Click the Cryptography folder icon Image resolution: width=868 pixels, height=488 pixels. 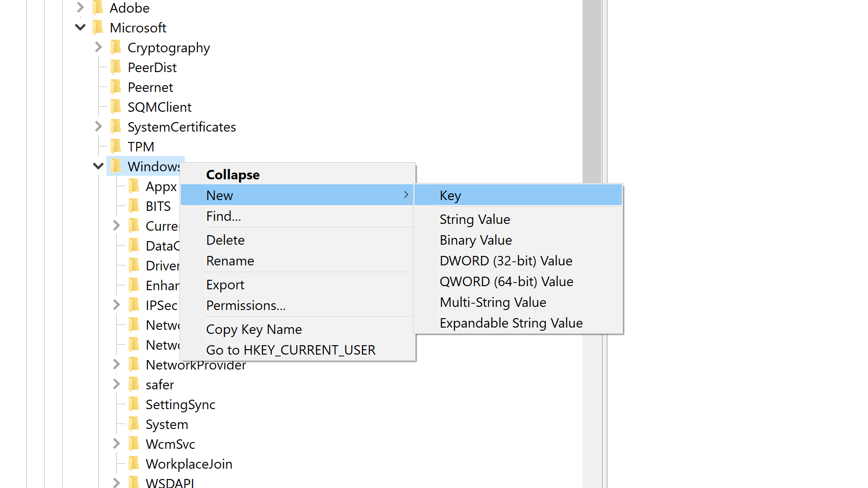[116, 47]
